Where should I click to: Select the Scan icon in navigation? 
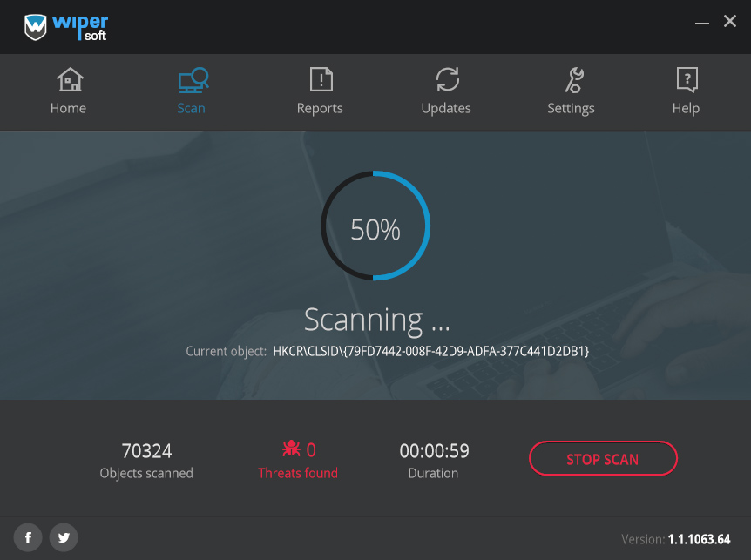coord(191,80)
